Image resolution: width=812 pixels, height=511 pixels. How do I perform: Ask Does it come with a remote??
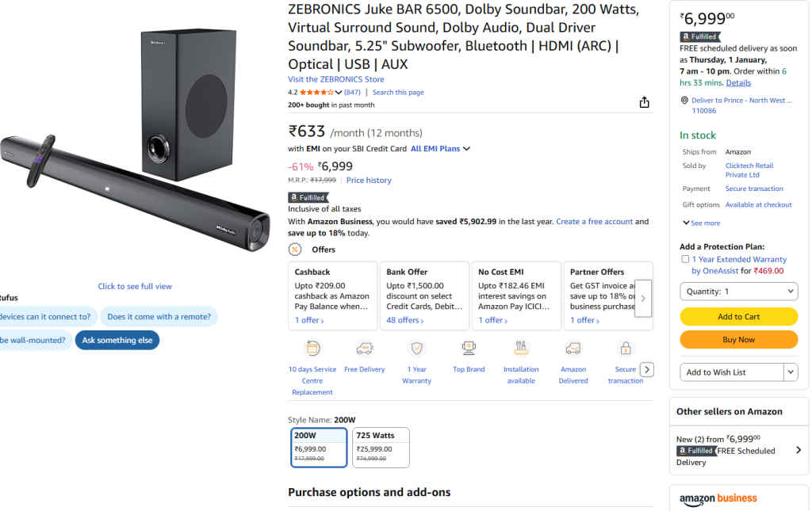pos(159,315)
